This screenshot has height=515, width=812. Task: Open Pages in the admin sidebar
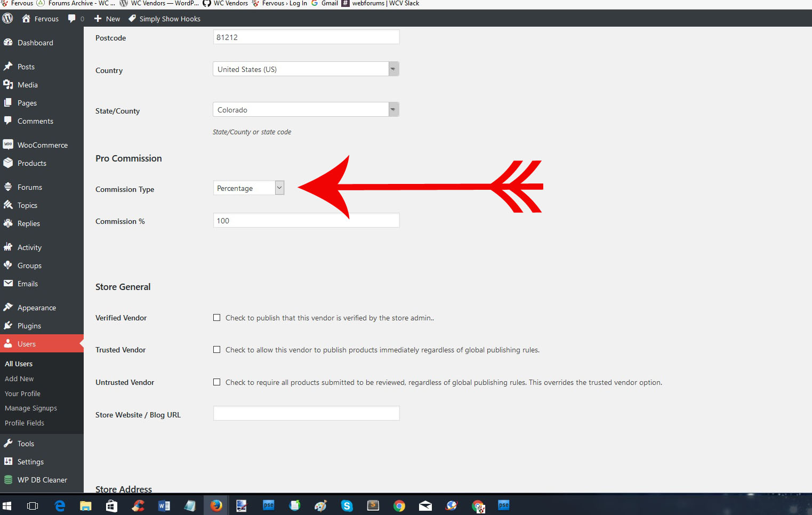27,103
